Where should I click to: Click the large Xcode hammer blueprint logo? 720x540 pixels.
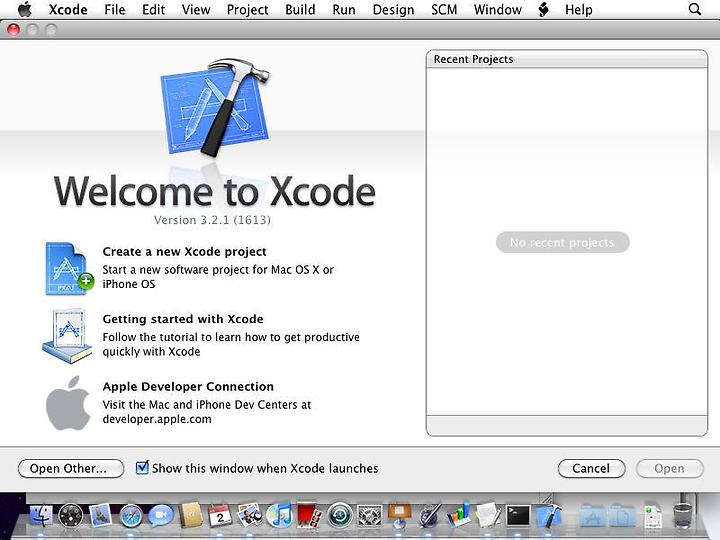coord(215,107)
